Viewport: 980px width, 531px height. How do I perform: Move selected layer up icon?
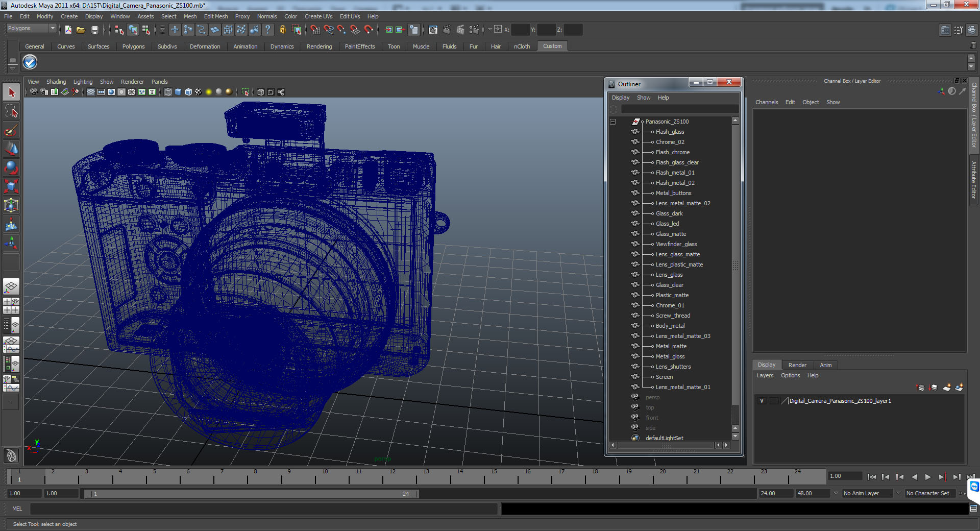921,388
